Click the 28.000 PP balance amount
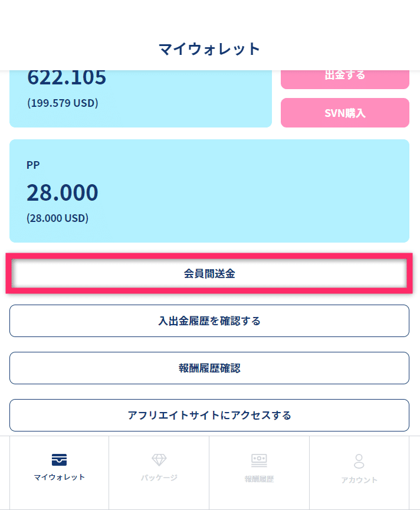The width and height of the screenshot is (420, 510). pyautogui.click(x=63, y=193)
